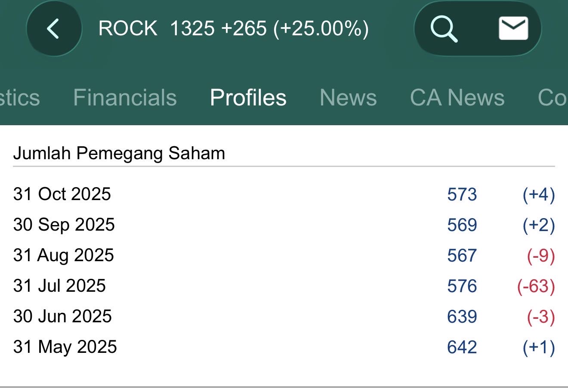Click the shareholder count 576
The image size is (568, 392).
tap(462, 286)
